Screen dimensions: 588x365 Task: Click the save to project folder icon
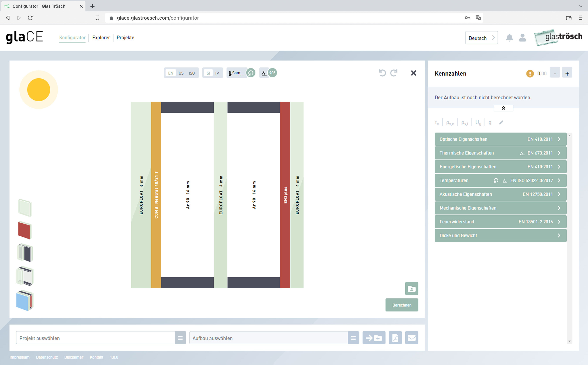(374, 338)
